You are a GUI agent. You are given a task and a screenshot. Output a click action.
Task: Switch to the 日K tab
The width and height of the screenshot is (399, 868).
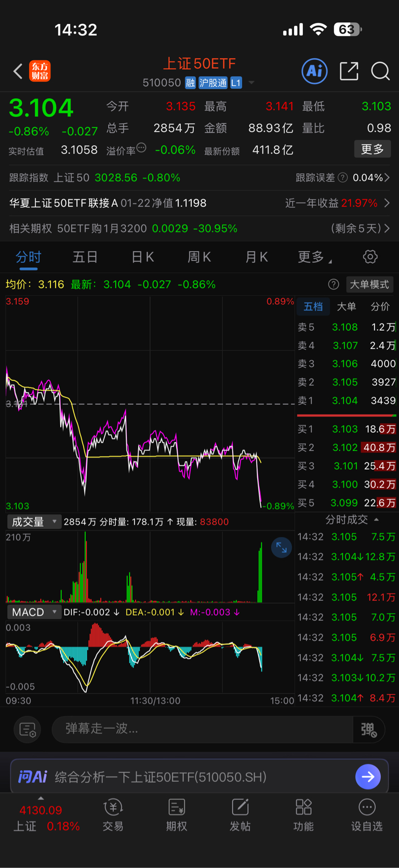(x=142, y=257)
